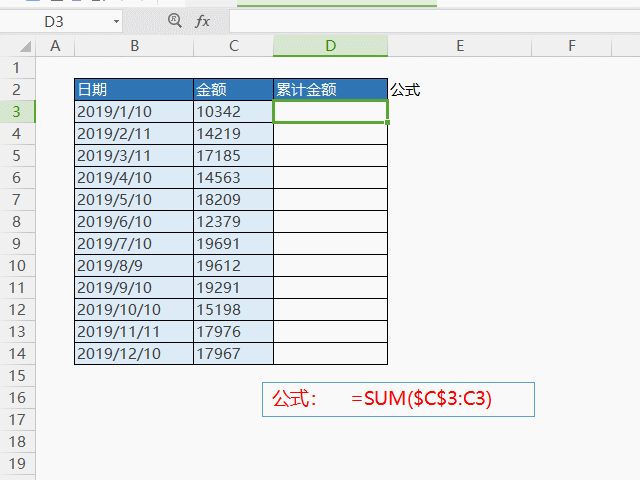
Task: Click cell with date 2019/2/11
Action: point(134,133)
